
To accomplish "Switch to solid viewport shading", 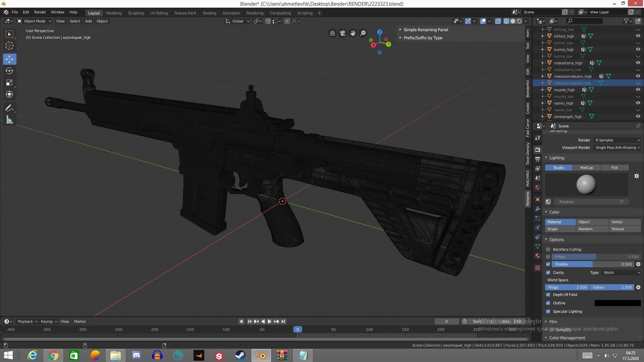I will [x=513, y=21].
